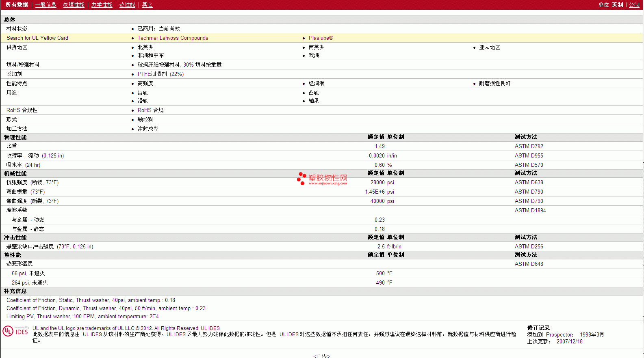Click ASTM D648 test method
The width and height of the screenshot is (644, 358).
(529, 264)
